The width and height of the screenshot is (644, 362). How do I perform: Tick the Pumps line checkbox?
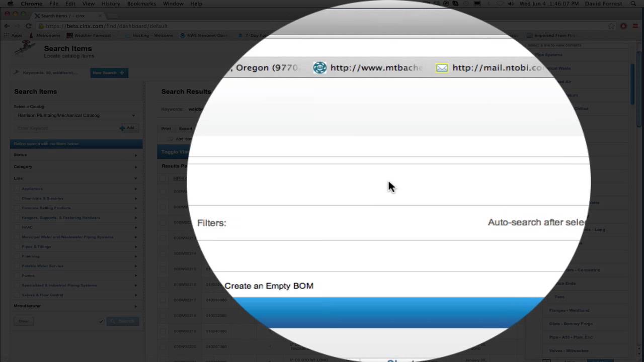(x=17, y=276)
